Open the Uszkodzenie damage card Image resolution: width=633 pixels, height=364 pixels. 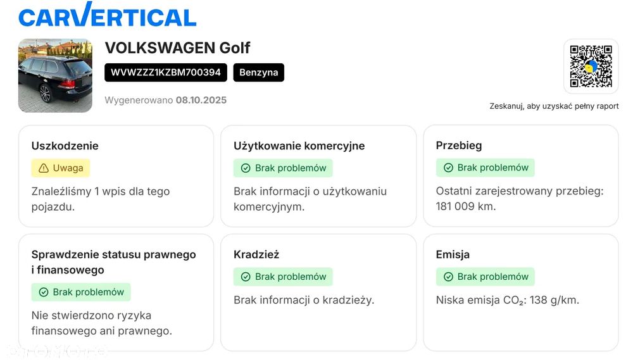[x=116, y=176]
